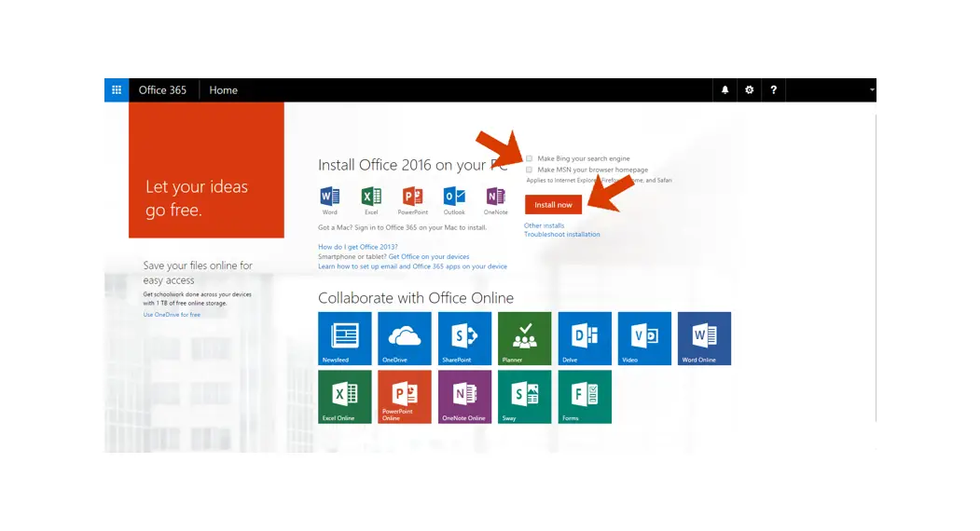The height and width of the screenshot is (531, 980).
Task: Open the help question mark icon
Action: 774,90
